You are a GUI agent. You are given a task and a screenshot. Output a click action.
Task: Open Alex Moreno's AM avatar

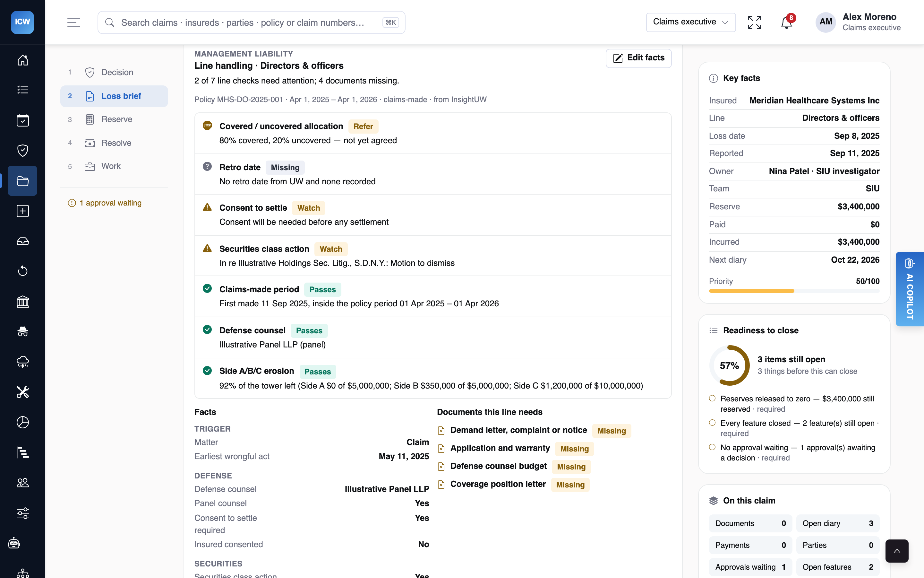pyautogui.click(x=826, y=22)
